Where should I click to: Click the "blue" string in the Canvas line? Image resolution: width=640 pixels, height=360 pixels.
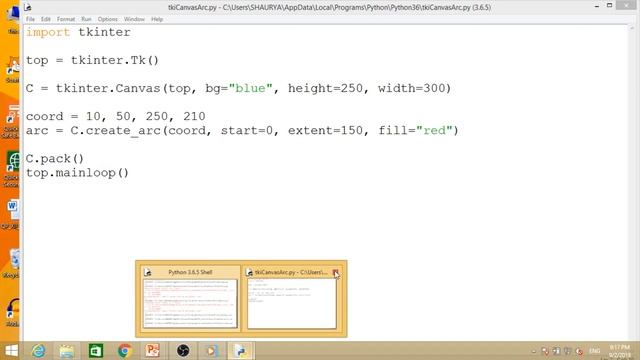(250, 88)
